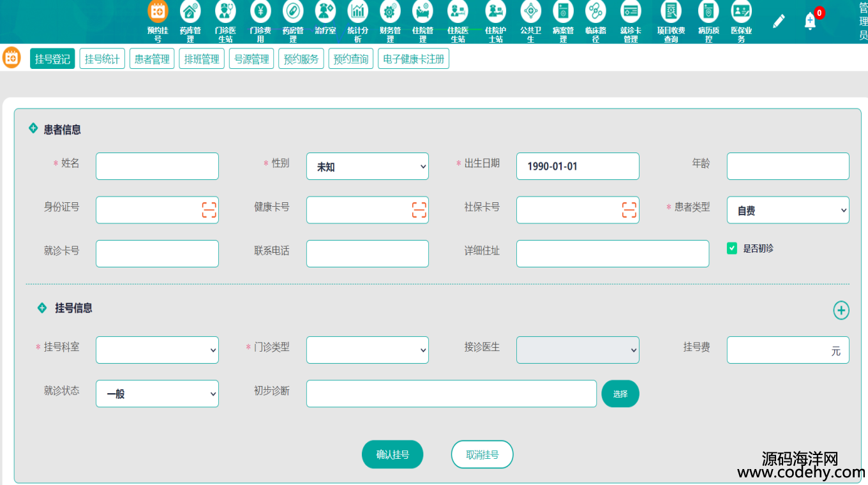Click the 取消挂号 button
This screenshot has width=868, height=485.
point(482,454)
